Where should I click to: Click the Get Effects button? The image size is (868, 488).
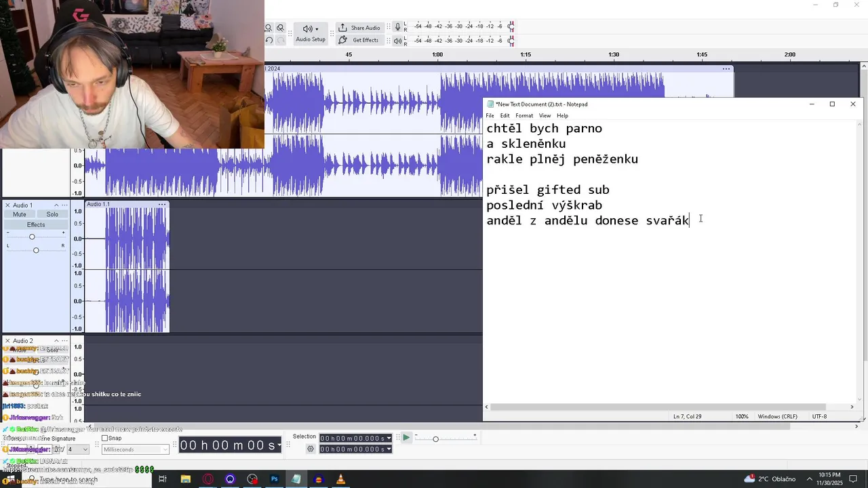tap(359, 40)
